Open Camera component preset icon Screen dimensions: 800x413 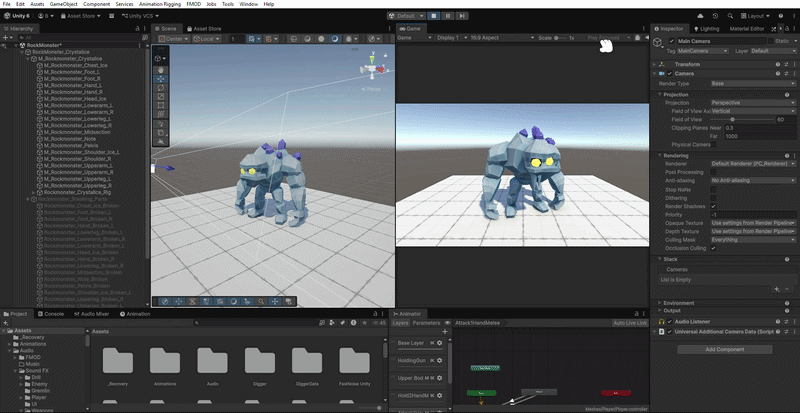coord(786,74)
